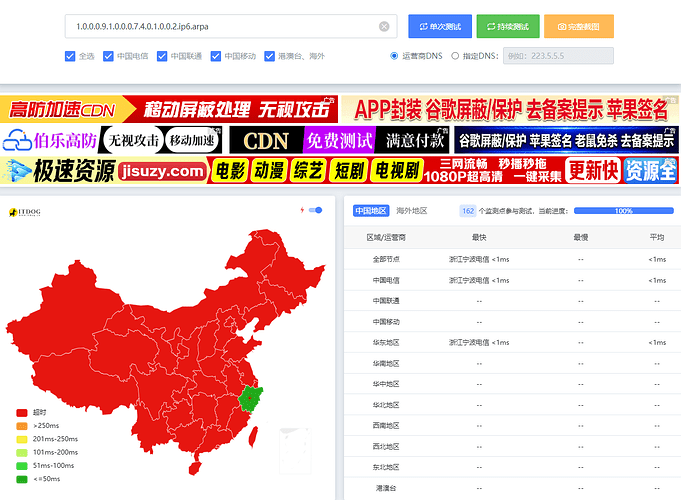Take a full screenshot with 完整截图 button
The image size is (681, 500).
click(579, 26)
